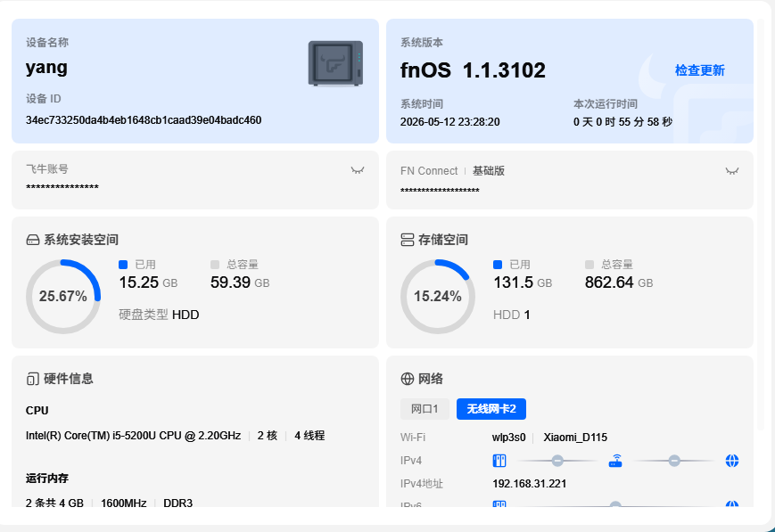Image resolution: width=775 pixels, height=532 pixels.
Task: Click the 硬盘类型 HDD text
Action: tap(159, 315)
